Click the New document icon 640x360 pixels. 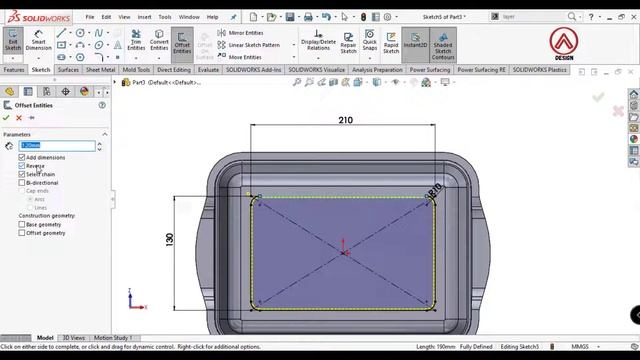pos(253,17)
